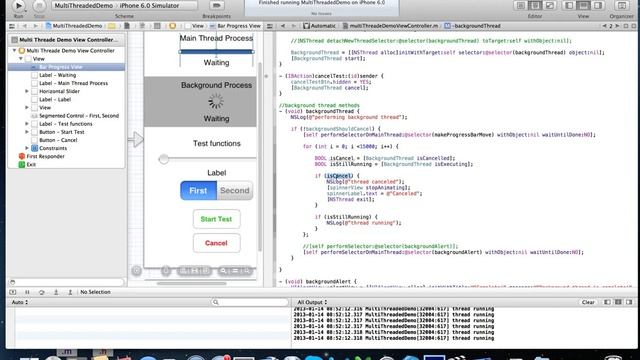Expand Button - Start Test outline item
The width and height of the screenshot is (640, 360).
(x=27, y=132)
